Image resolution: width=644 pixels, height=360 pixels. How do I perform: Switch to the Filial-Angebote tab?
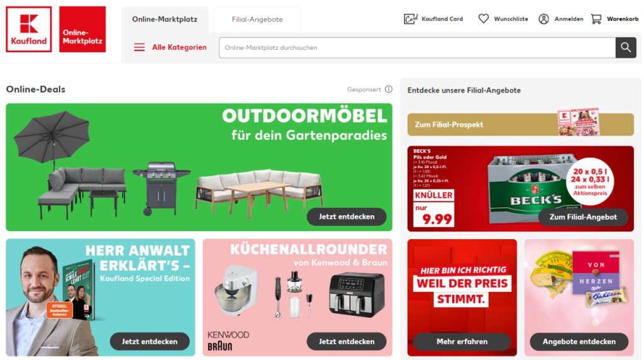257,20
